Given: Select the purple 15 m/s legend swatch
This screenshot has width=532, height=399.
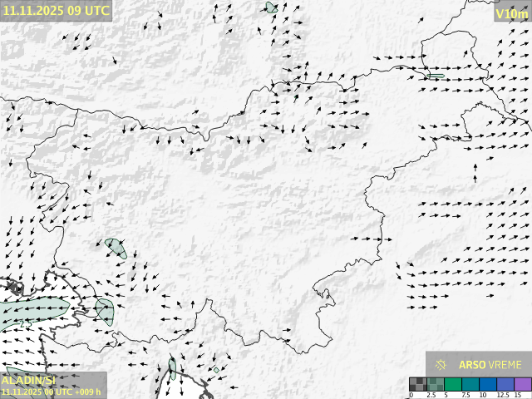Looking at the screenshot, I should pos(522,384).
